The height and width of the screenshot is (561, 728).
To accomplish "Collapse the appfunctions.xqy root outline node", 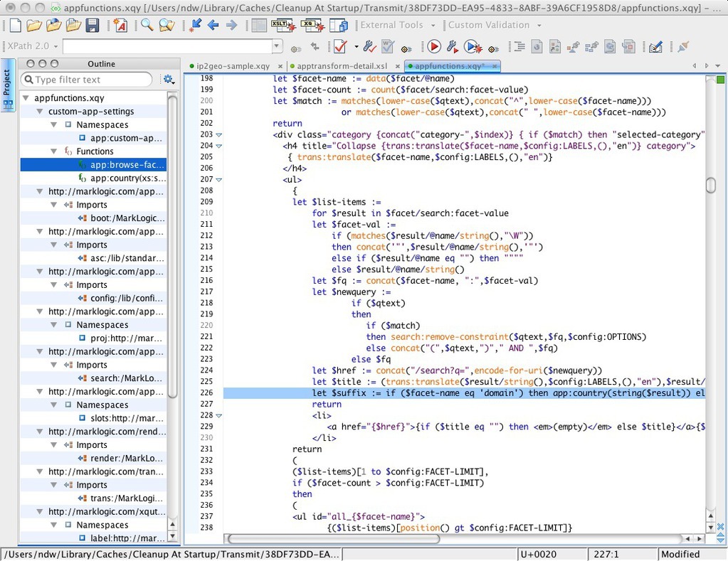I will pos(26,98).
